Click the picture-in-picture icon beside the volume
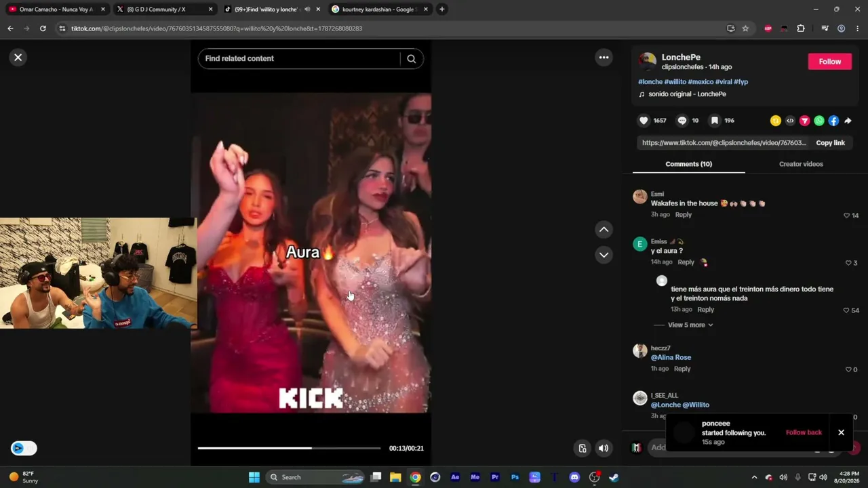The width and height of the screenshot is (868, 488). coord(583,448)
